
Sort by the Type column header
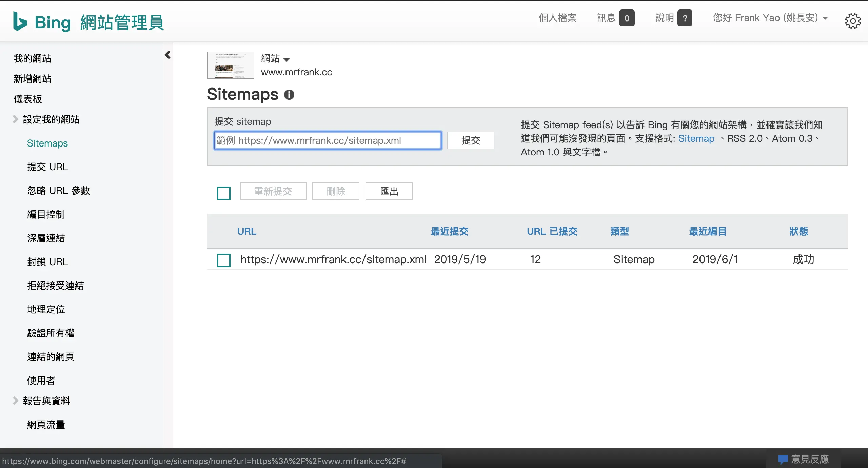pos(620,231)
